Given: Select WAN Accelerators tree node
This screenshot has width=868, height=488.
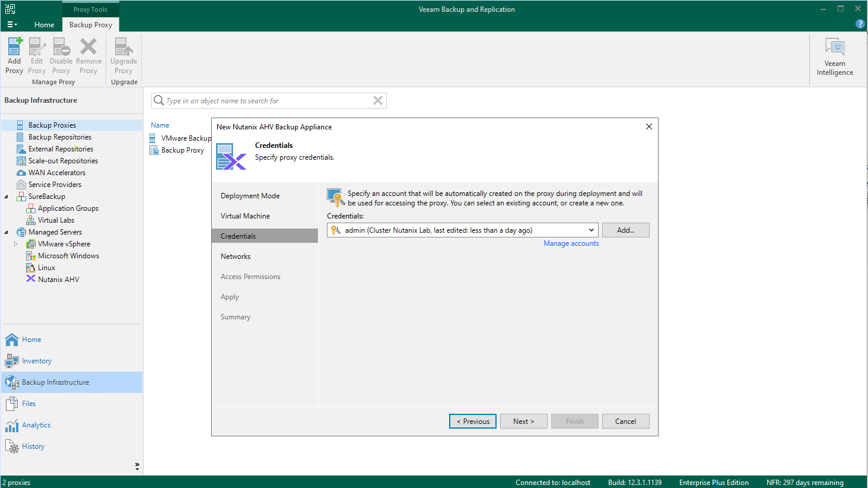Looking at the screenshot, I should click(57, 173).
